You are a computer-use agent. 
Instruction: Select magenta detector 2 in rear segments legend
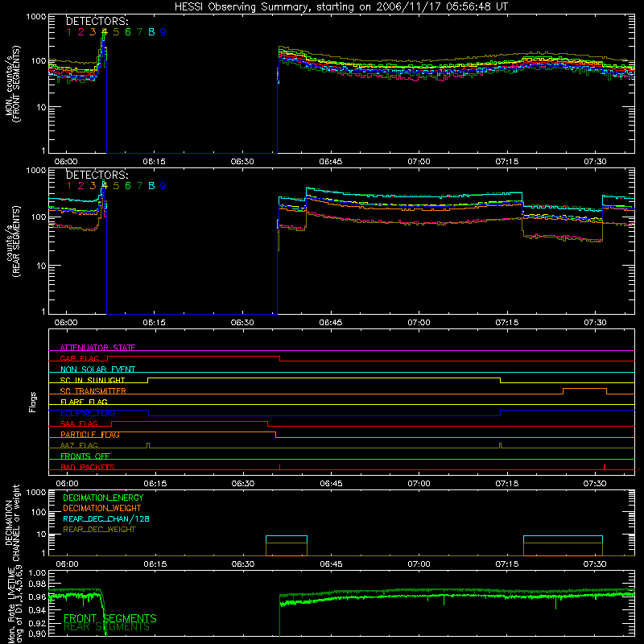[x=81, y=186]
